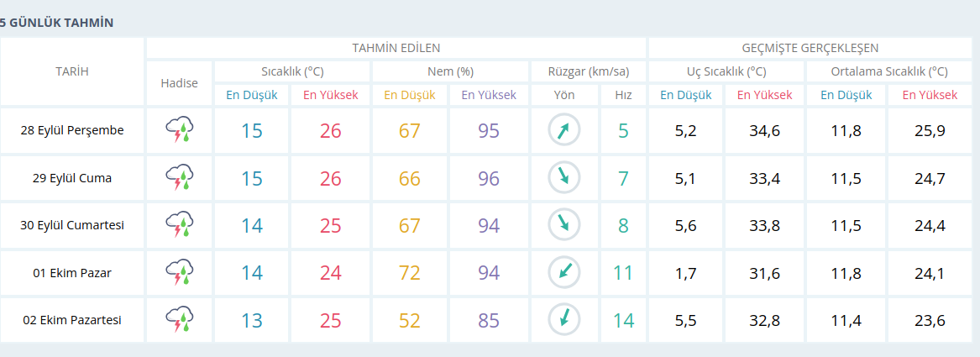This screenshot has height=357, width=980.
Task: Click the 28 Eylül Perşembe date cell
Action: point(72,130)
